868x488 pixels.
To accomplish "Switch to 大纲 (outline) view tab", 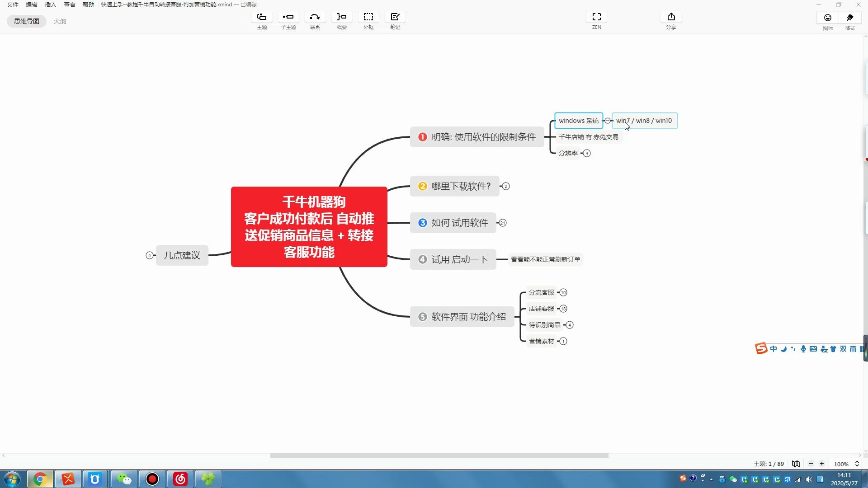I will [x=59, y=21].
